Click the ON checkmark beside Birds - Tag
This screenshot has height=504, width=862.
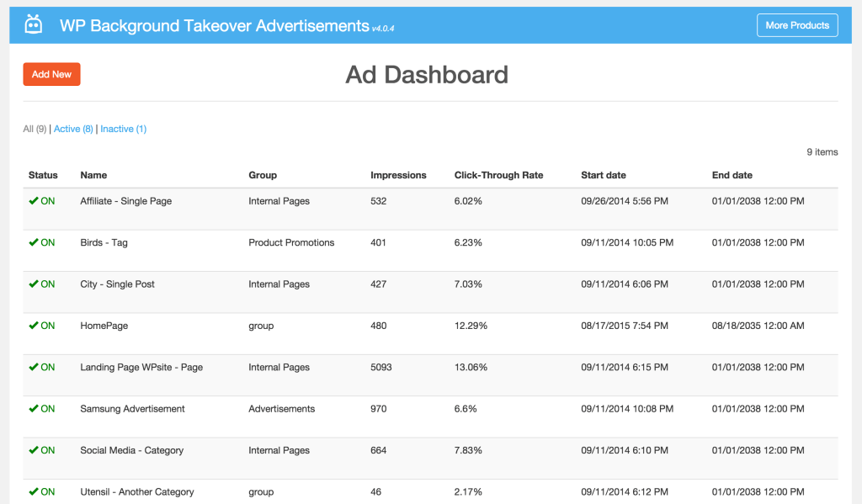(x=42, y=242)
